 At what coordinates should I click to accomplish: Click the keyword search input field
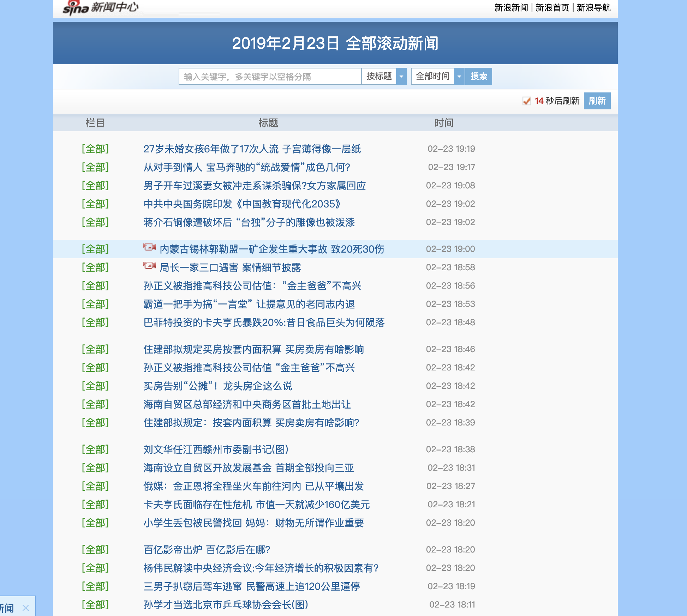pos(270,76)
